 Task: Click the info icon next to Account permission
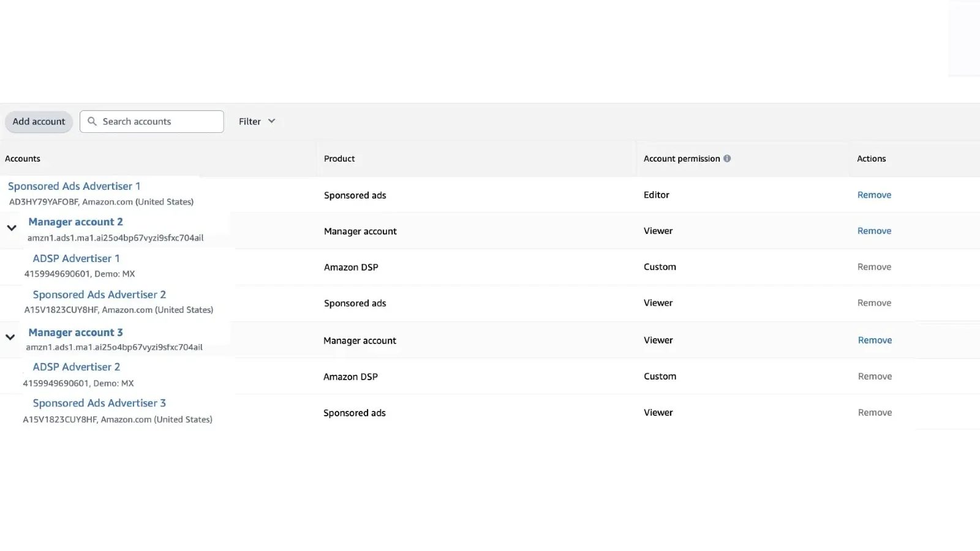point(727,158)
